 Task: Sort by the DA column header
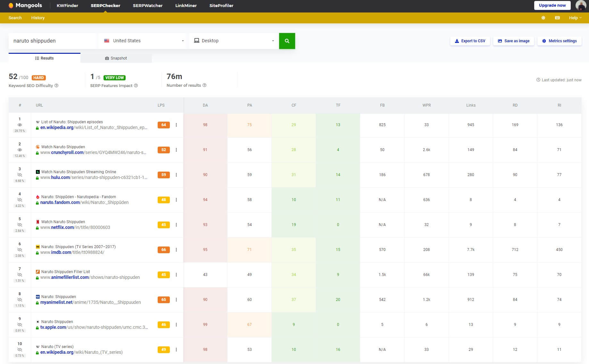(205, 105)
